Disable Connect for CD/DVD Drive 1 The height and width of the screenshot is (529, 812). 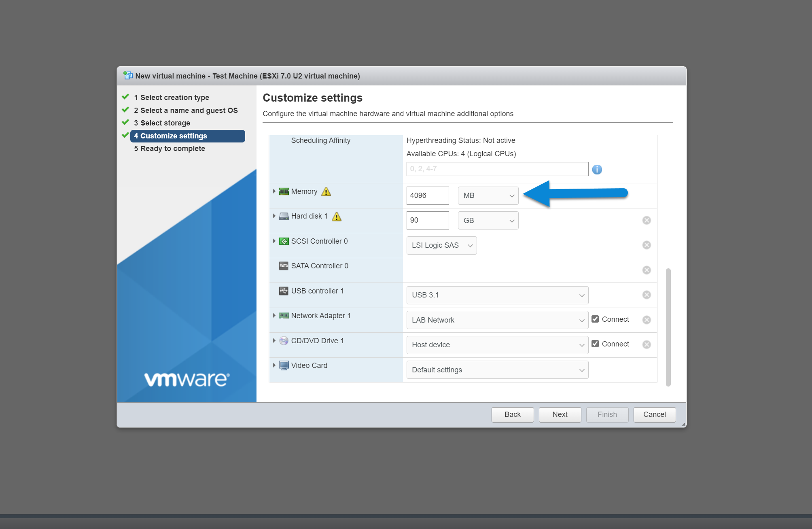pyautogui.click(x=595, y=344)
